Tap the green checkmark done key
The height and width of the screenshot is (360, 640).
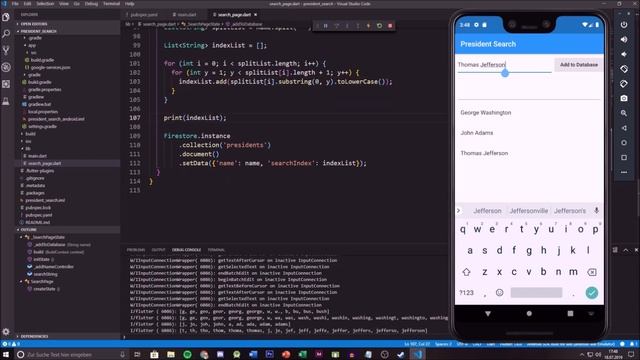click(x=591, y=293)
